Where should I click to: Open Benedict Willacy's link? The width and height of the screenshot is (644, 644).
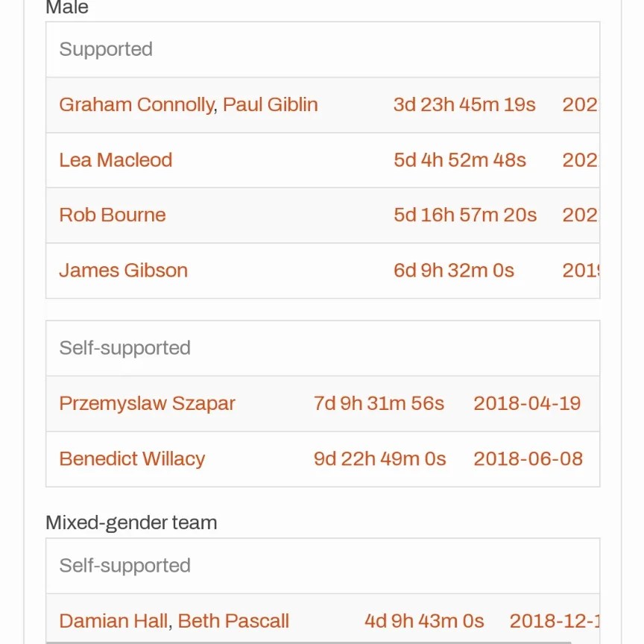132,459
